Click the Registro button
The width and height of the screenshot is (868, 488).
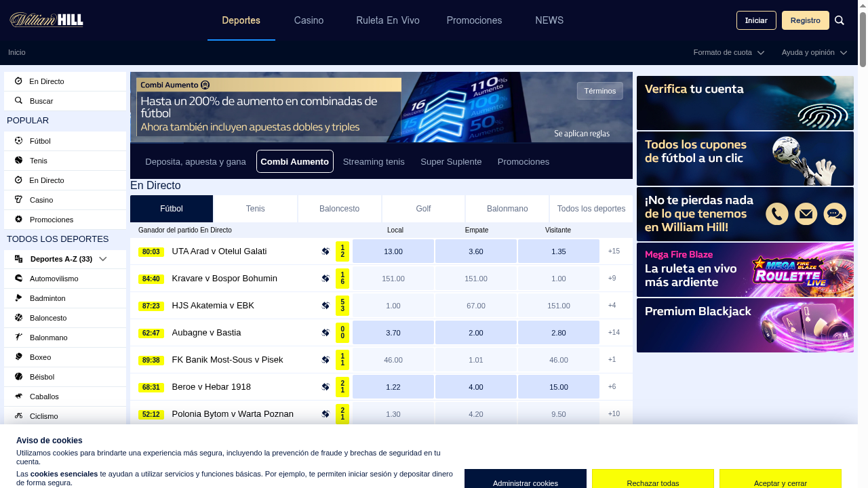806,20
